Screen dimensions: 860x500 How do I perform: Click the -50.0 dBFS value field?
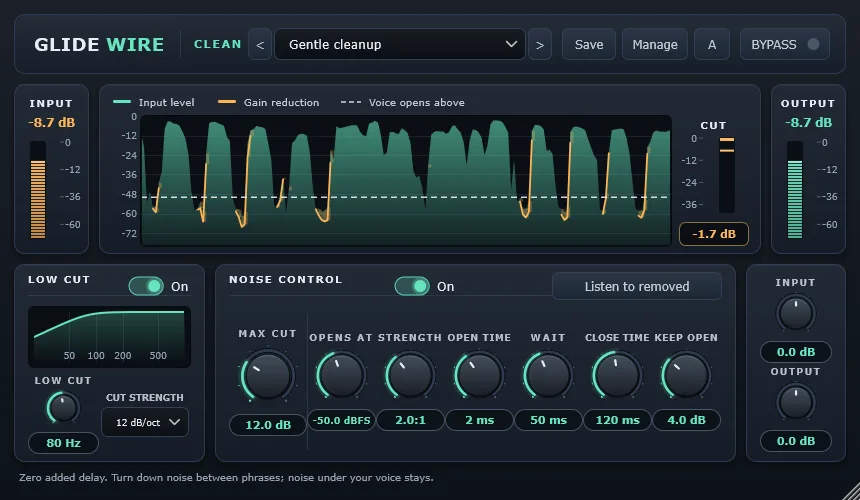[341, 420]
